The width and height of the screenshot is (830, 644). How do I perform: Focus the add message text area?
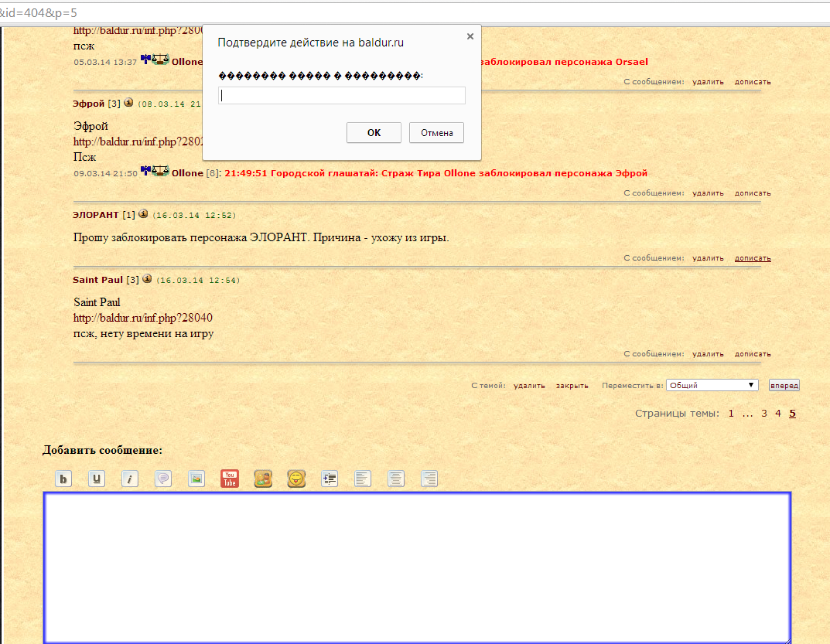coord(417,568)
